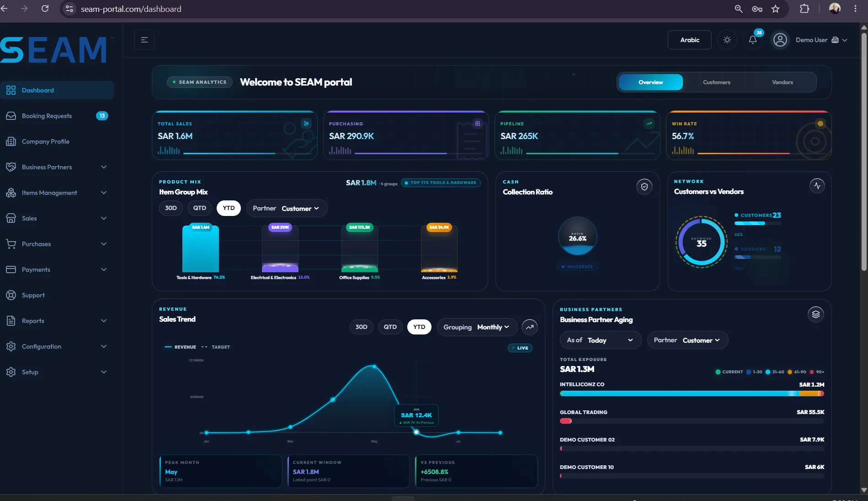Click the trend arrow icon beside Grouping Monthly
The width and height of the screenshot is (868, 501).
tap(530, 327)
